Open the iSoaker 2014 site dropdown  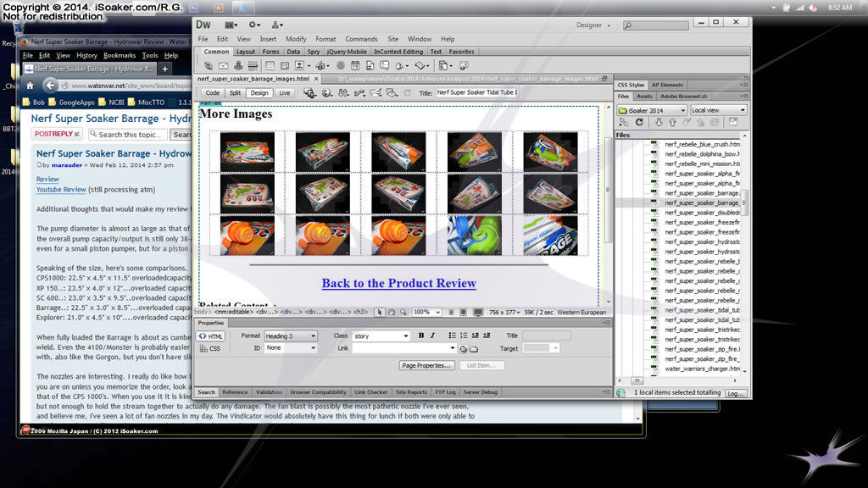tap(652, 110)
